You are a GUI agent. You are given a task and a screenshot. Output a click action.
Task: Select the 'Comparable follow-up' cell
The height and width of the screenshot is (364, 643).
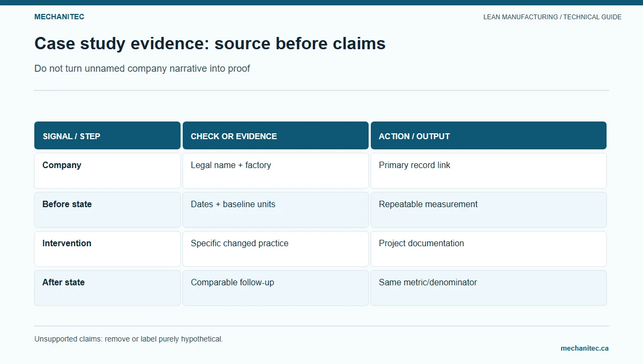coord(275,288)
